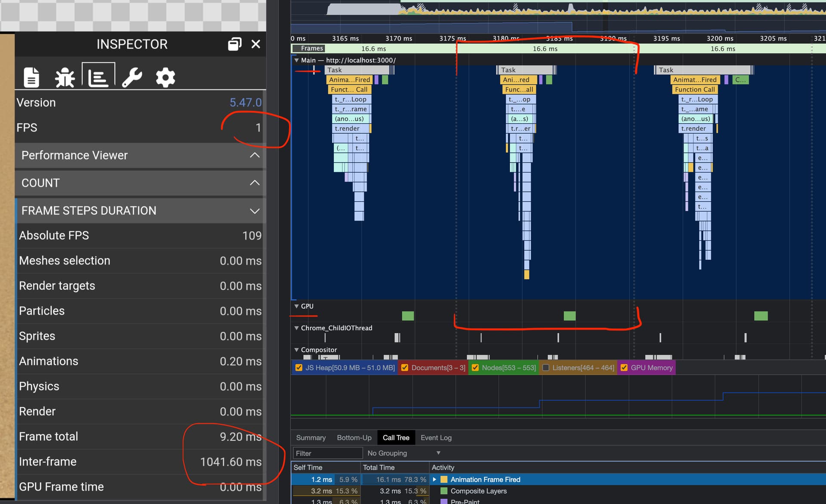The image size is (826, 504).
Task: Pop out Inspector into separate window
Action: [x=234, y=44]
